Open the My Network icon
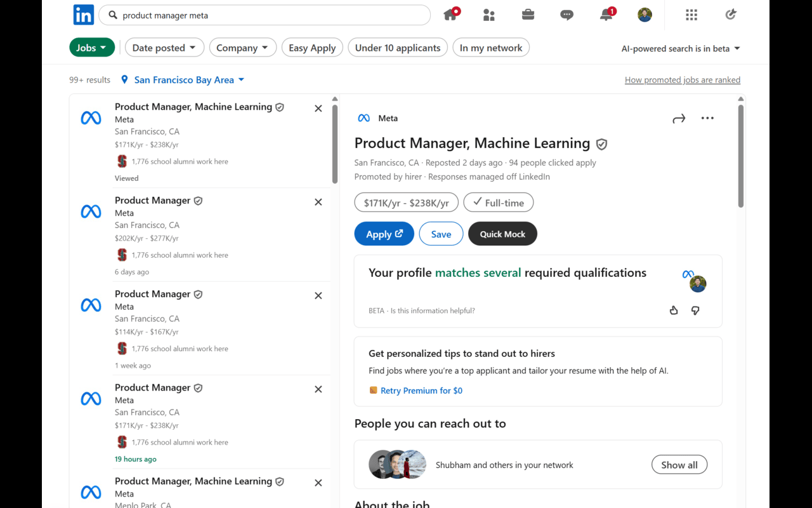 (488, 15)
